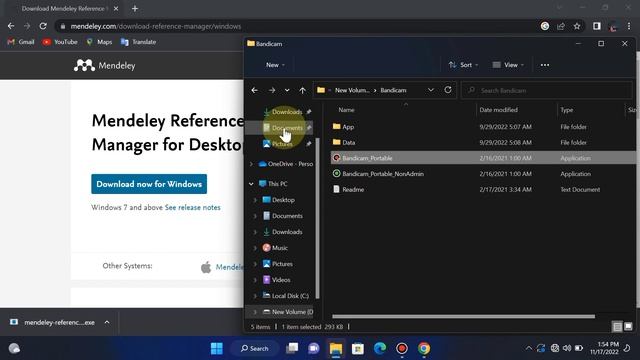Navigate back in File Explorer
The height and width of the screenshot is (360, 640).
click(x=255, y=90)
